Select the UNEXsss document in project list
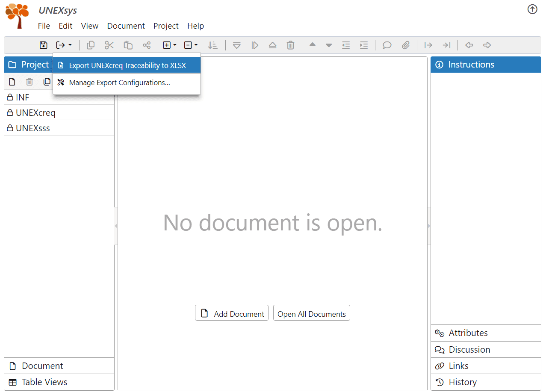This screenshot has height=392, width=543. [x=59, y=128]
